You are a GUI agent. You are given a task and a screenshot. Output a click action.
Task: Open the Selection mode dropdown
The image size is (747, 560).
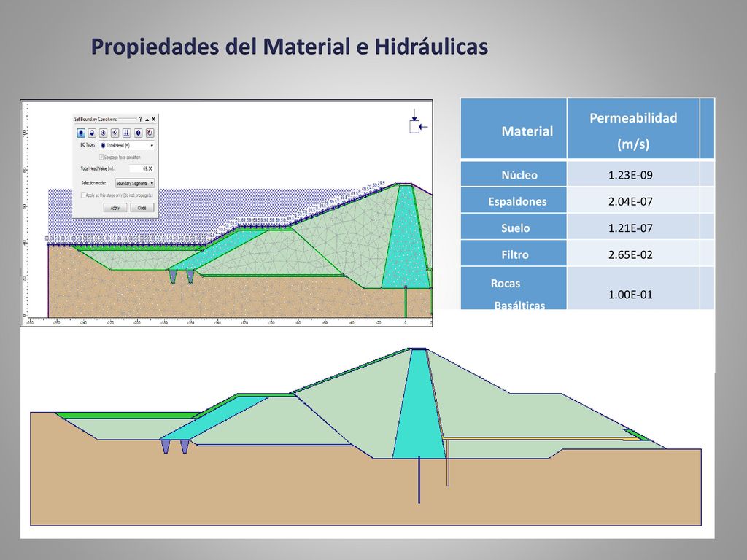click(135, 183)
